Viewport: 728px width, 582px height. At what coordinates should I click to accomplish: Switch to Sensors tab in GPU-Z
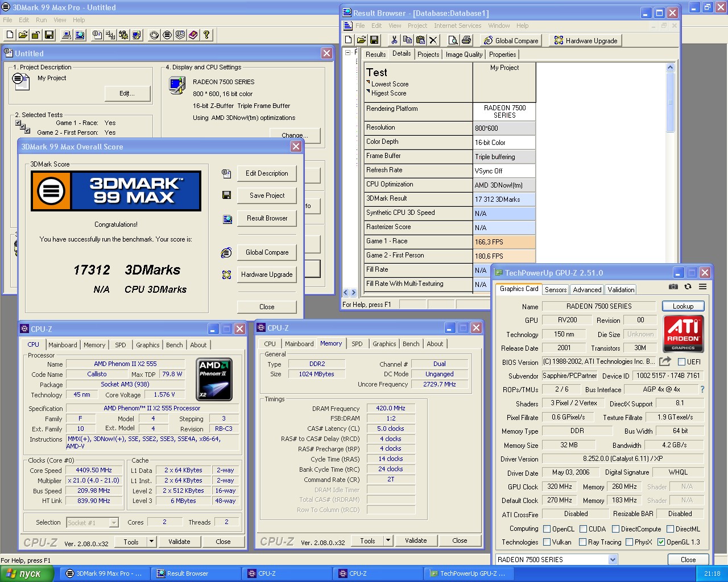(556, 290)
